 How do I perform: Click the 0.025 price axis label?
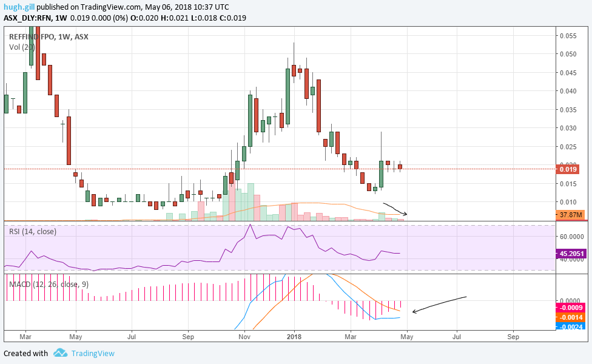coord(568,146)
